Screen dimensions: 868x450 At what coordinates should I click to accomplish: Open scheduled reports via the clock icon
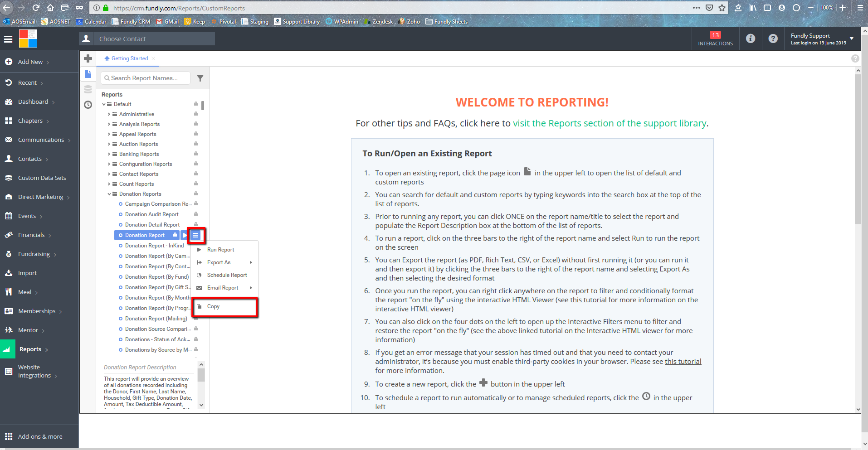pos(88,105)
